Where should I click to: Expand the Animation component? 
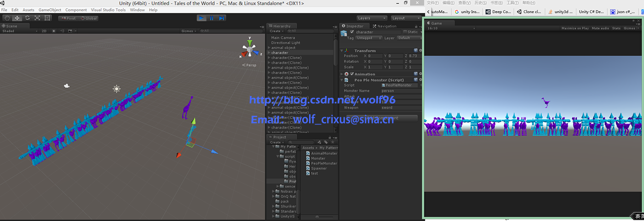coord(342,74)
